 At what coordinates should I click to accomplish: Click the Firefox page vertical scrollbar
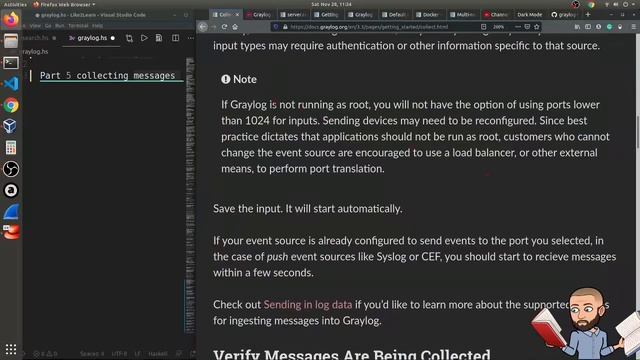point(637,132)
